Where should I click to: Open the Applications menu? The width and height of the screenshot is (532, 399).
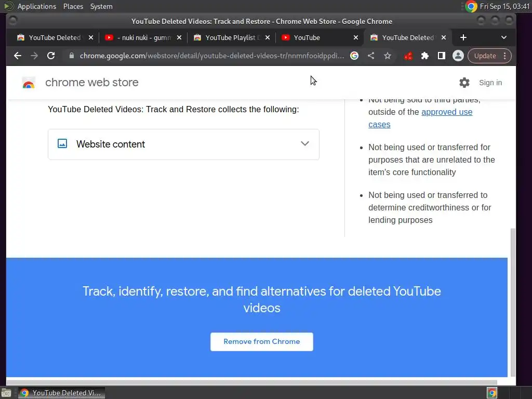[37, 6]
